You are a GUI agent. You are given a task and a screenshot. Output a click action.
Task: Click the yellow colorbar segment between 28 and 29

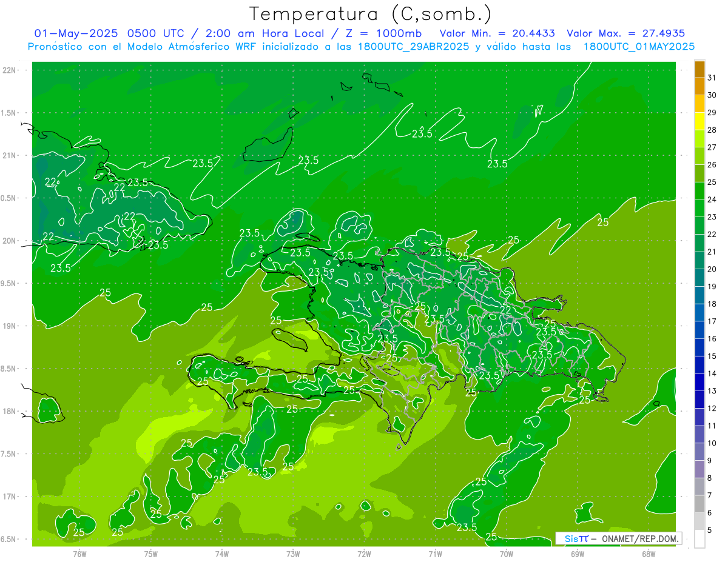point(699,121)
